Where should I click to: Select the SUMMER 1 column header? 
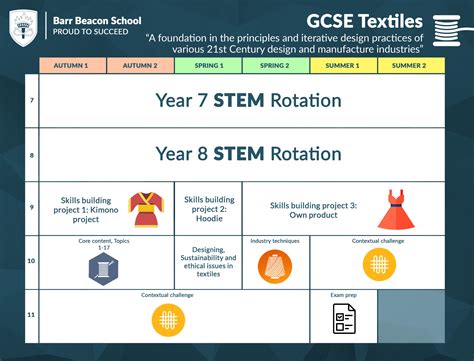tap(344, 65)
